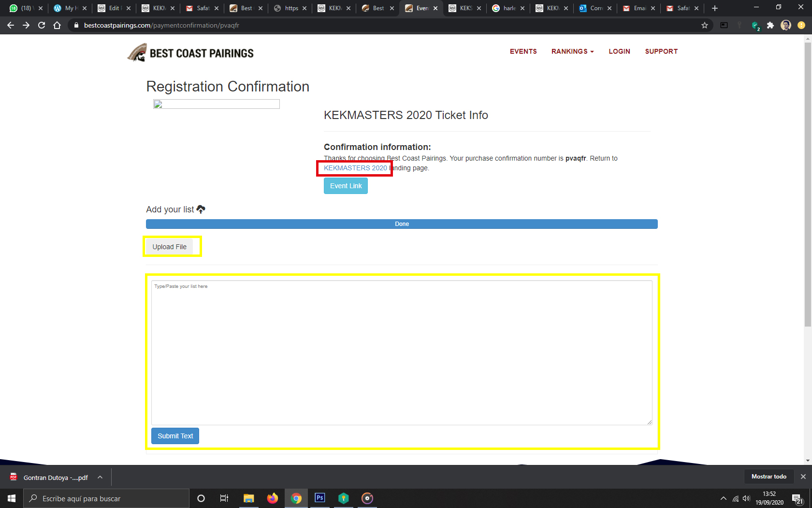
Task: Click into the Type/Paste your list textarea
Action: (x=401, y=353)
